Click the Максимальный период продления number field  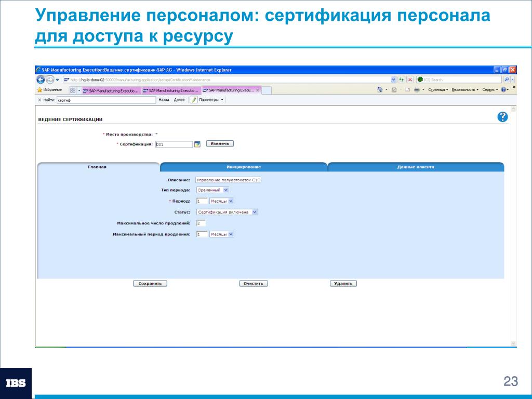(202, 234)
